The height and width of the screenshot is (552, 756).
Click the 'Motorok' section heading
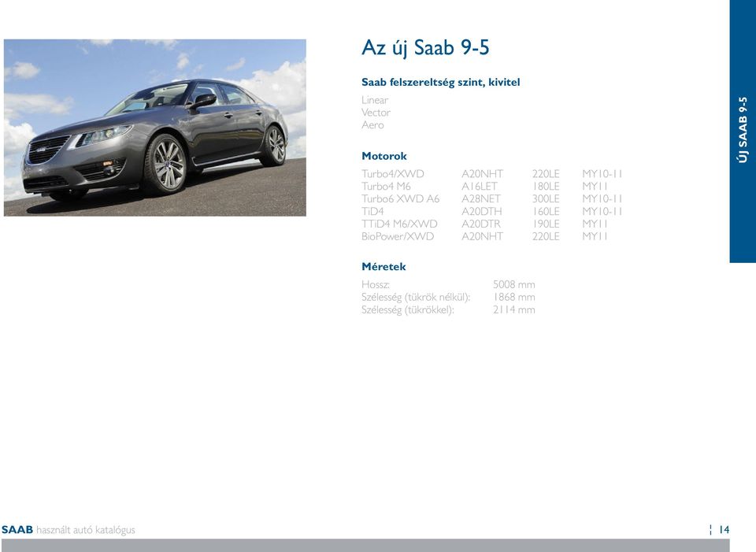(x=384, y=156)
